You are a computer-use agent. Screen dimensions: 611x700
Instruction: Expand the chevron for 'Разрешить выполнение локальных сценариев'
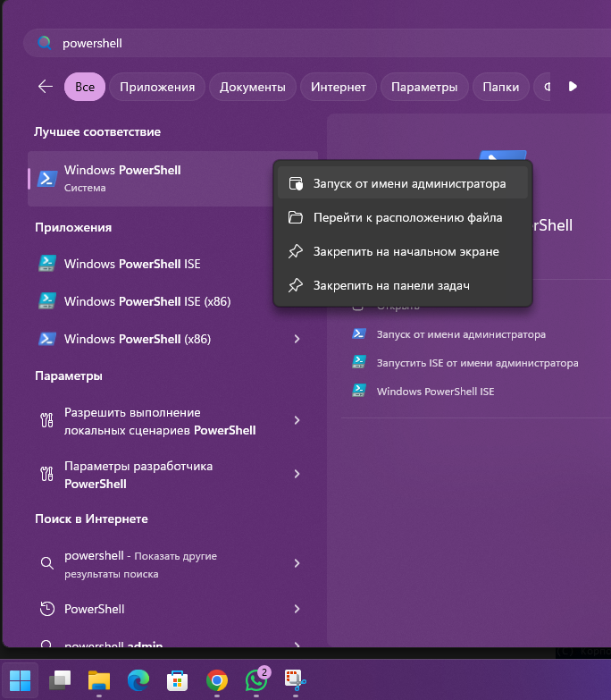[x=297, y=420]
